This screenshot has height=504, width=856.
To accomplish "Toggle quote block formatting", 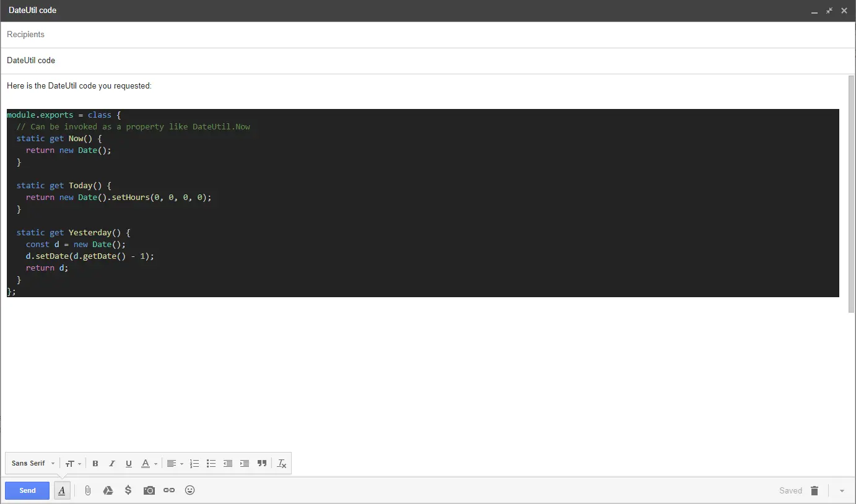I will coord(262,463).
